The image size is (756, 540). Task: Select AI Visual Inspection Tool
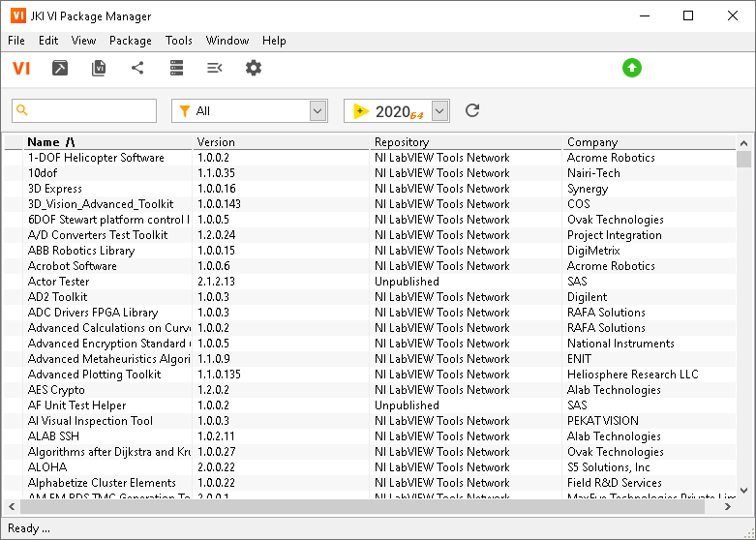[371, 420]
